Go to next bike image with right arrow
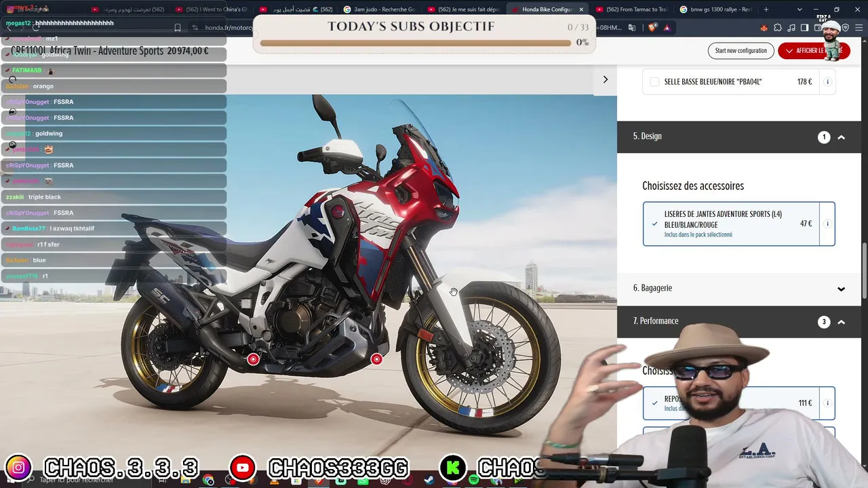 606,79
